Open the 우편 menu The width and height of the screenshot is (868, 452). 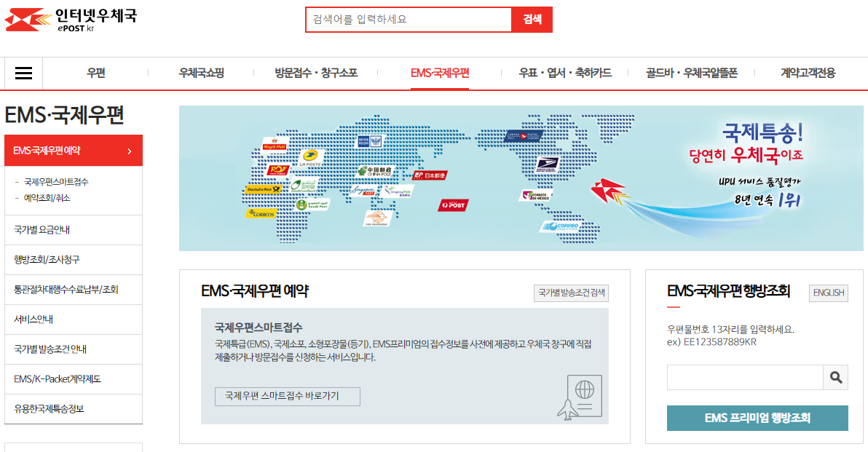pyautogui.click(x=96, y=73)
